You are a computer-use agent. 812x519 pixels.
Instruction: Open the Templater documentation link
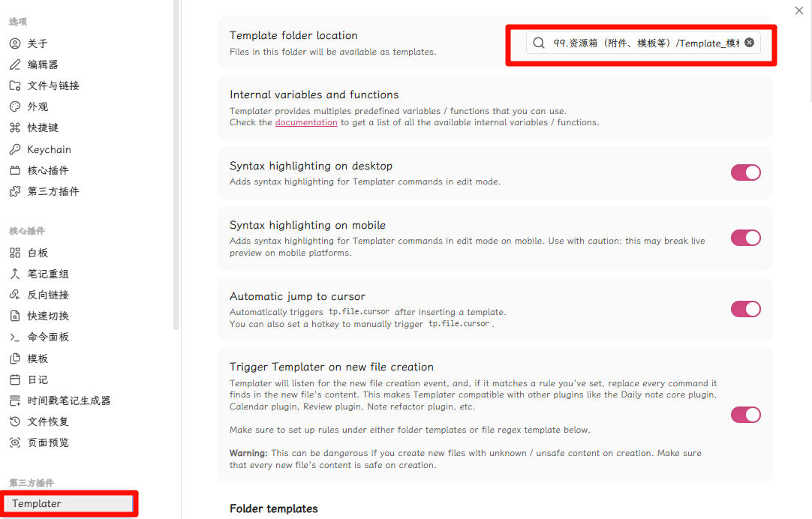(306, 122)
